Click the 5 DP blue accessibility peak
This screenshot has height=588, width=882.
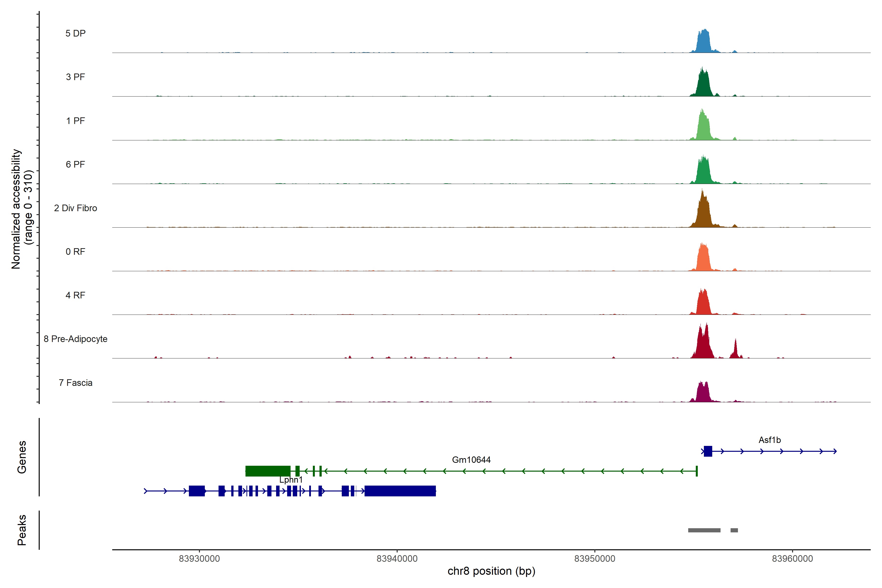704,42
